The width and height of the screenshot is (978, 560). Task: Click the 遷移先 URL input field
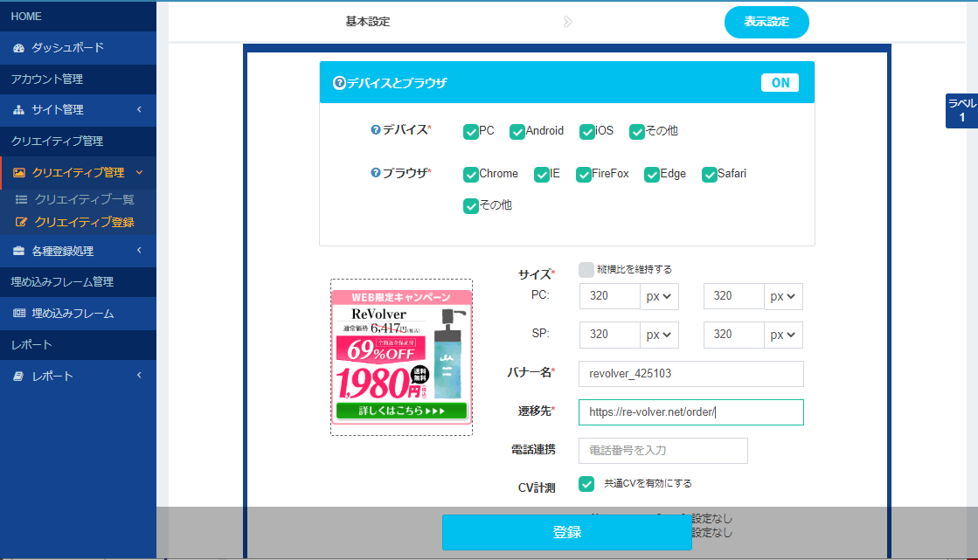pos(691,412)
